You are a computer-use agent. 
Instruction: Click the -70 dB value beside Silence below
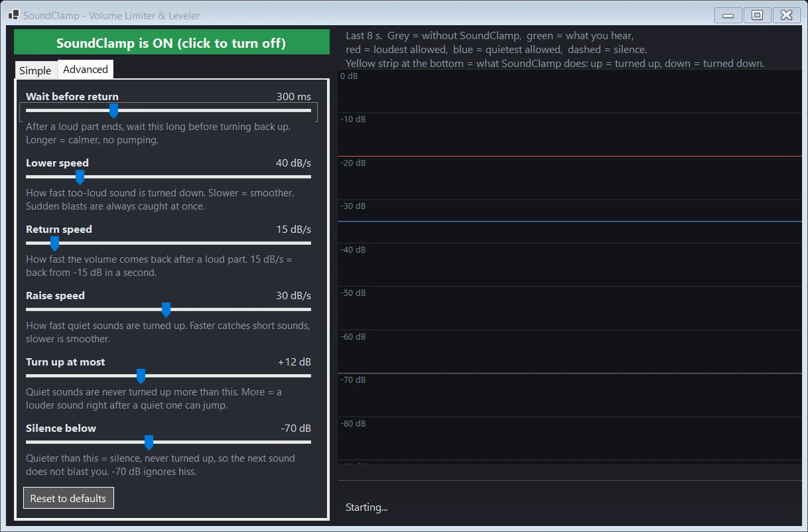[x=296, y=429]
